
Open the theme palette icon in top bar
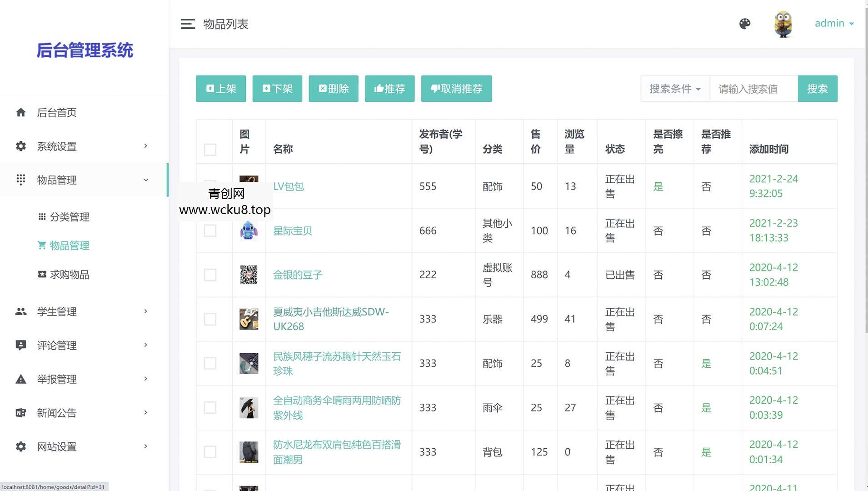click(744, 24)
